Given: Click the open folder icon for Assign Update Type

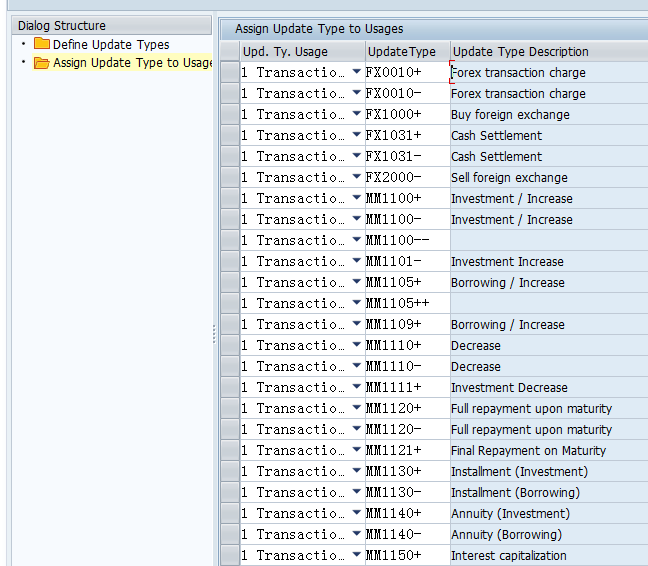Looking at the screenshot, I should (41, 63).
